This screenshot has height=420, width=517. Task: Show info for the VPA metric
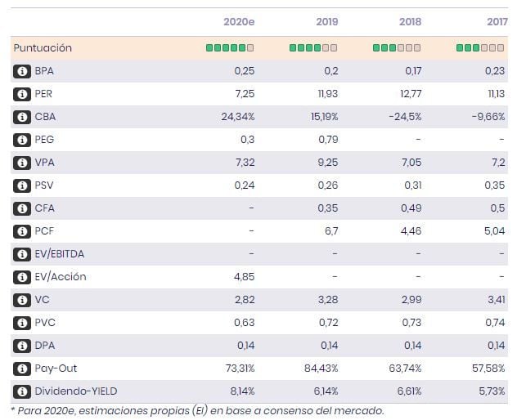pyautogui.click(x=21, y=163)
